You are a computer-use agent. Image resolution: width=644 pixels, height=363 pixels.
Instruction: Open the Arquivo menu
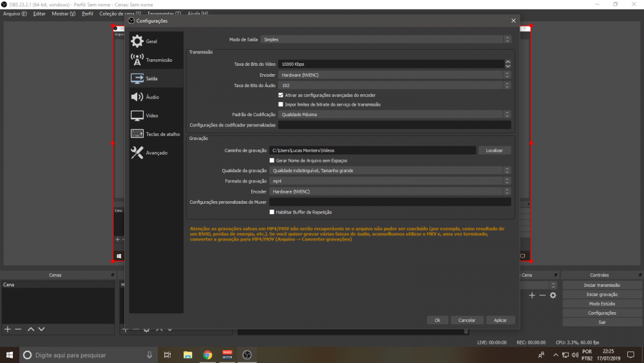click(x=15, y=14)
